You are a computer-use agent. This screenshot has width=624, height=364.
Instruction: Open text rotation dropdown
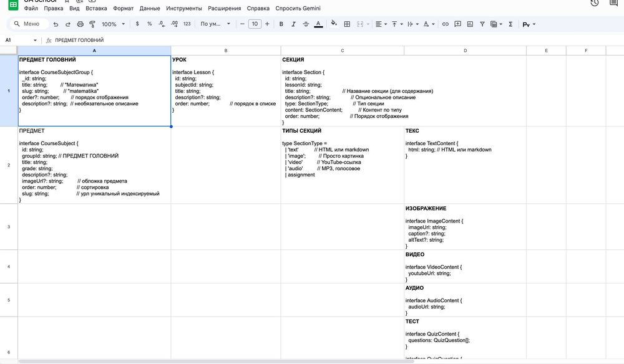pos(429,24)
